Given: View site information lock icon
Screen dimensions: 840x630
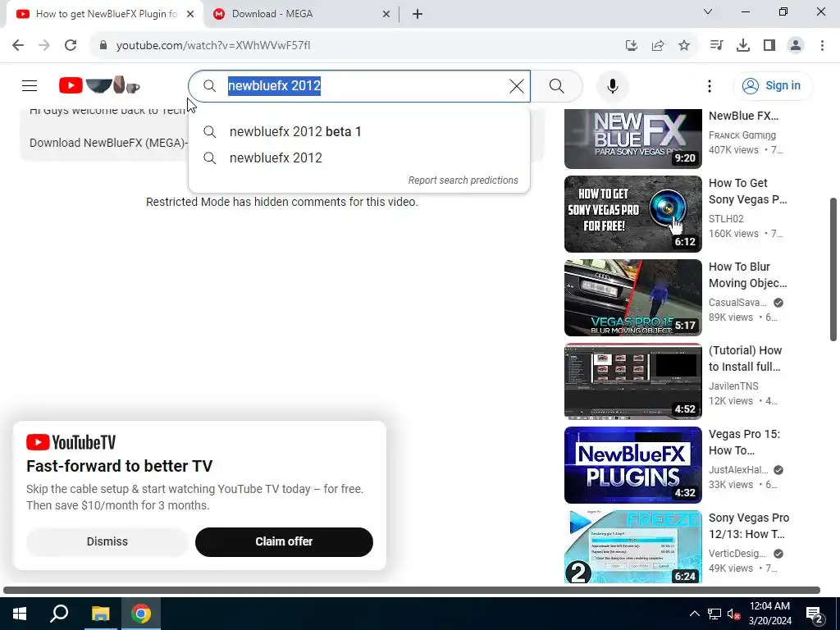Looking at the screenshot, I should click(103, 46).
